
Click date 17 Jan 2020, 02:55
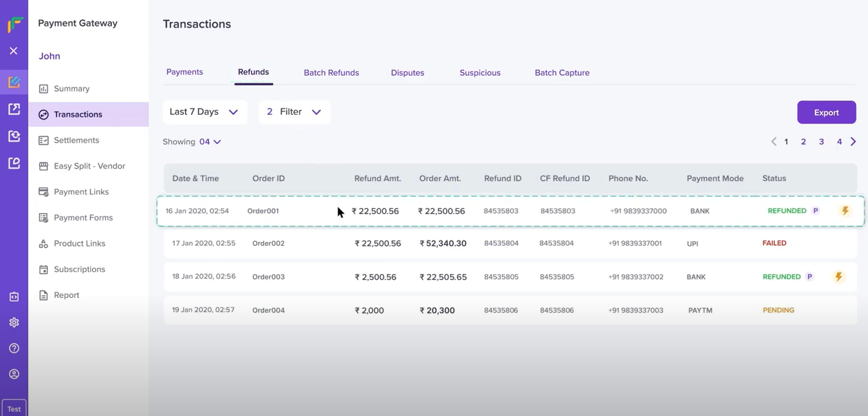tap(204, 243)
